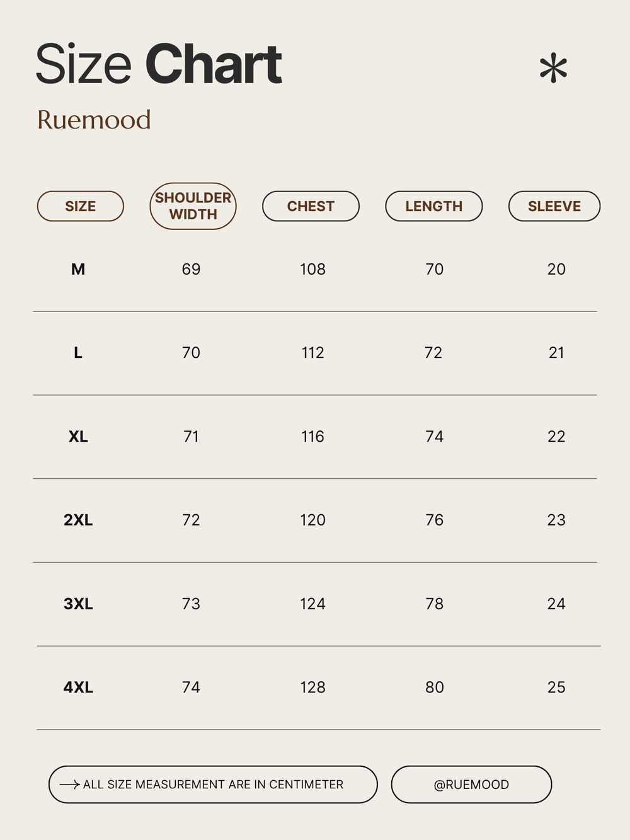The height and width of the screenshot is (840, 630).
Task: Select the SHOULDER WIDTH header pill
Action: coord(193,206)
